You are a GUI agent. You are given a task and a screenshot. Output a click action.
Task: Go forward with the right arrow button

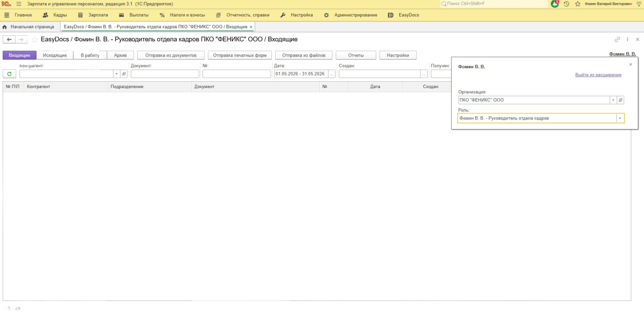click(x=21, y=39)
